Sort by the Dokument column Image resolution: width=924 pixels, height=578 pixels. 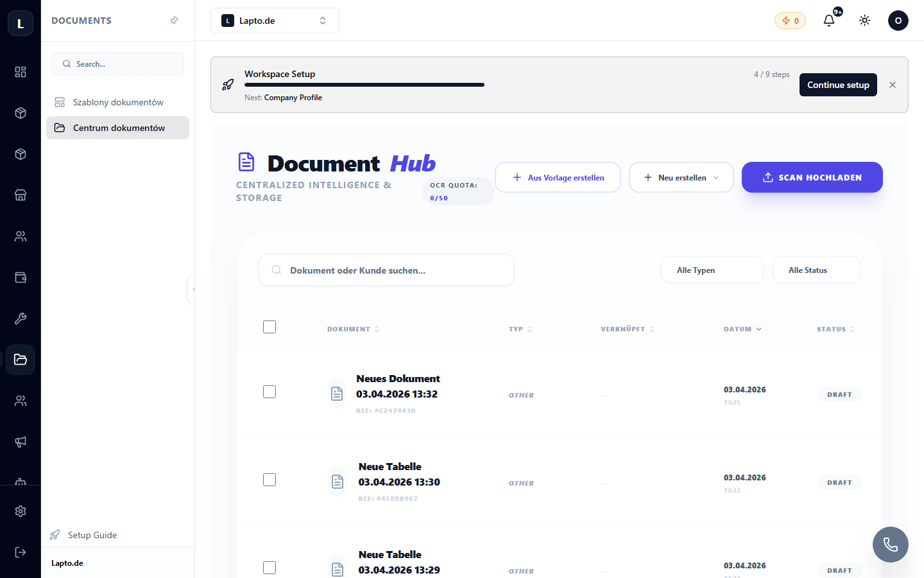coord(354,329)
